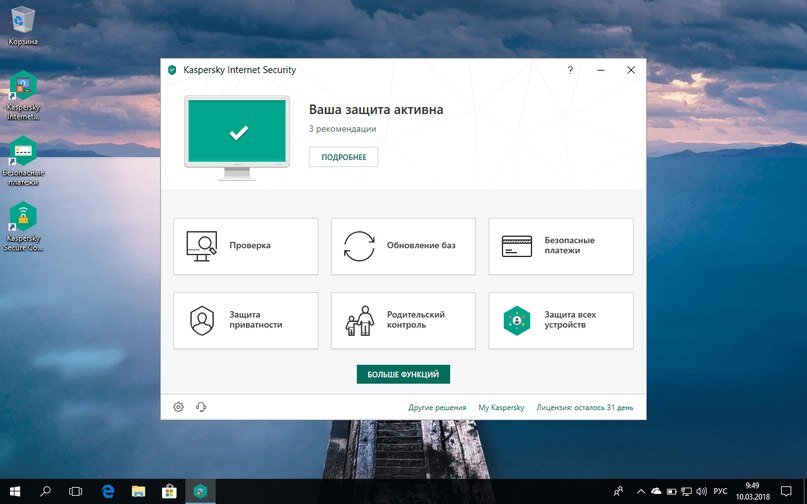Screen dimensions: 807x504
Task: Click the 3 рекомендации text
Action: [x=342, y=129]
